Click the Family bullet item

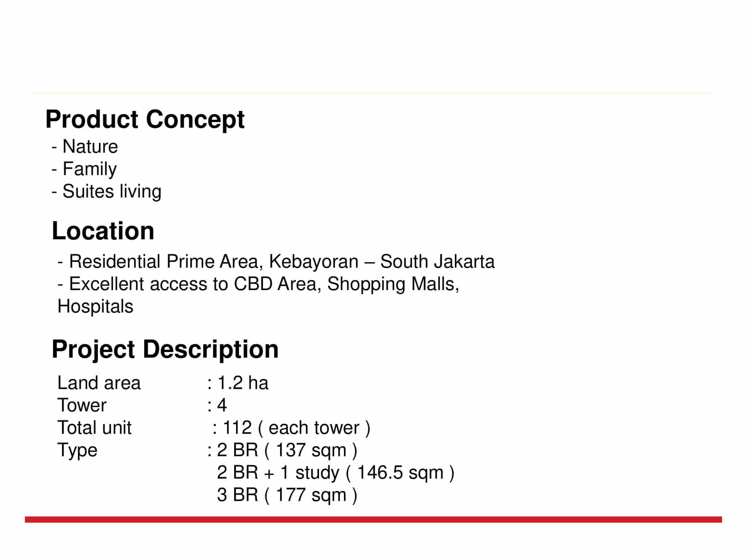click(x=89, y=169)
